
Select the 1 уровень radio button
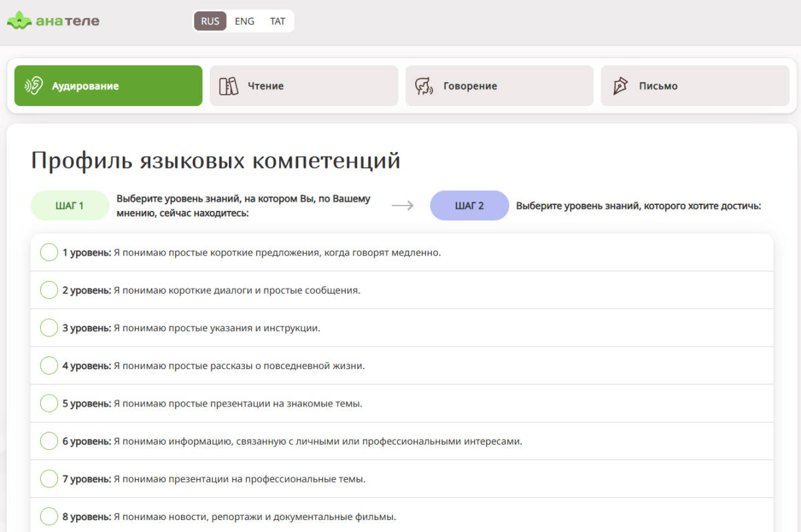[x=49, y=252]
